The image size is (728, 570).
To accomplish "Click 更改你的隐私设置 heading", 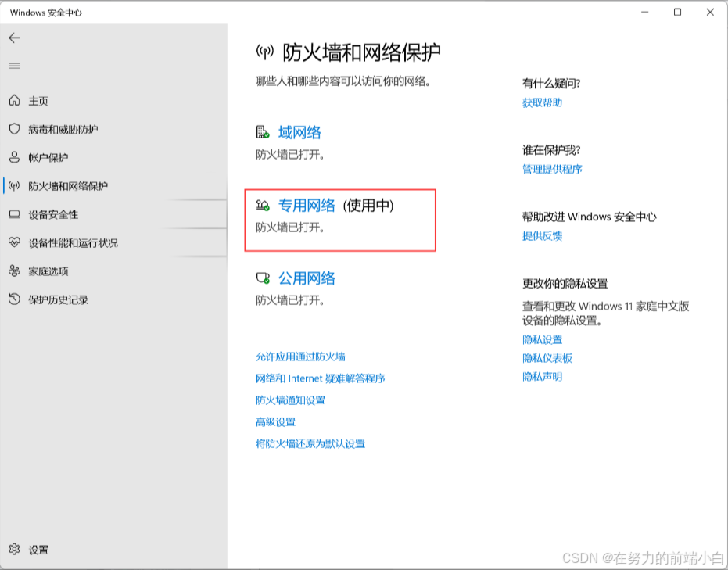I will 565,284.
